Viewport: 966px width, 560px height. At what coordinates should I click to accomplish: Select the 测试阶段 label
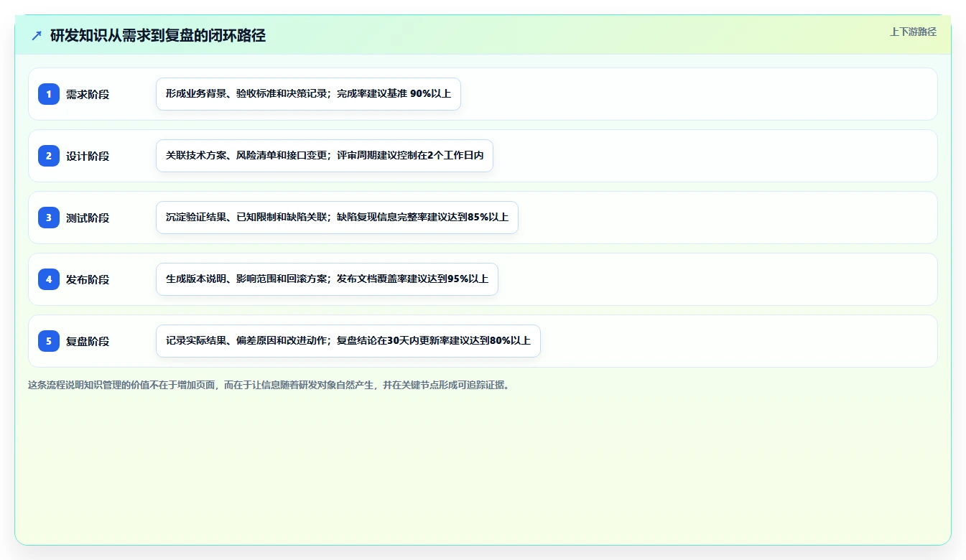click(x=88, y=218)
